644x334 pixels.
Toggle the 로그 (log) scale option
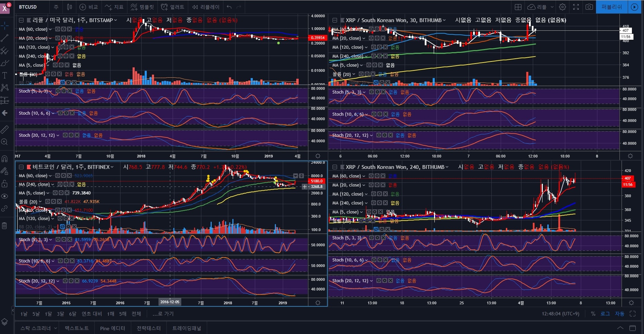coord(605,314)
